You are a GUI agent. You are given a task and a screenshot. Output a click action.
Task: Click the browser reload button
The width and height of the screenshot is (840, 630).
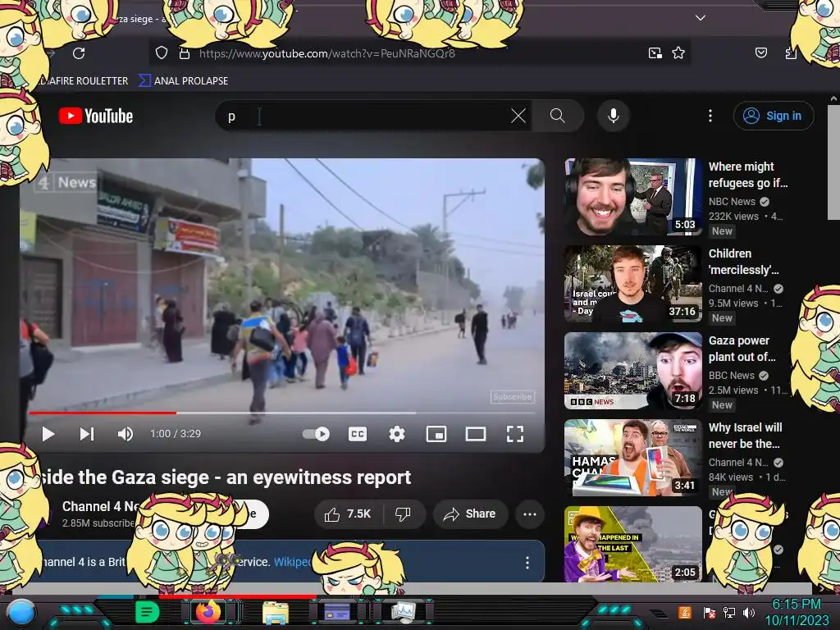coord(79,53)
